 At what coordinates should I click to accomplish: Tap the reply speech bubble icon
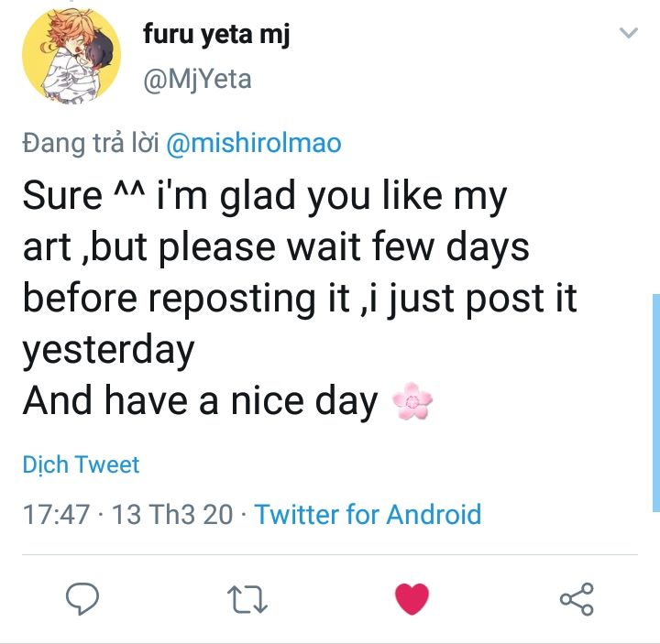82,599
